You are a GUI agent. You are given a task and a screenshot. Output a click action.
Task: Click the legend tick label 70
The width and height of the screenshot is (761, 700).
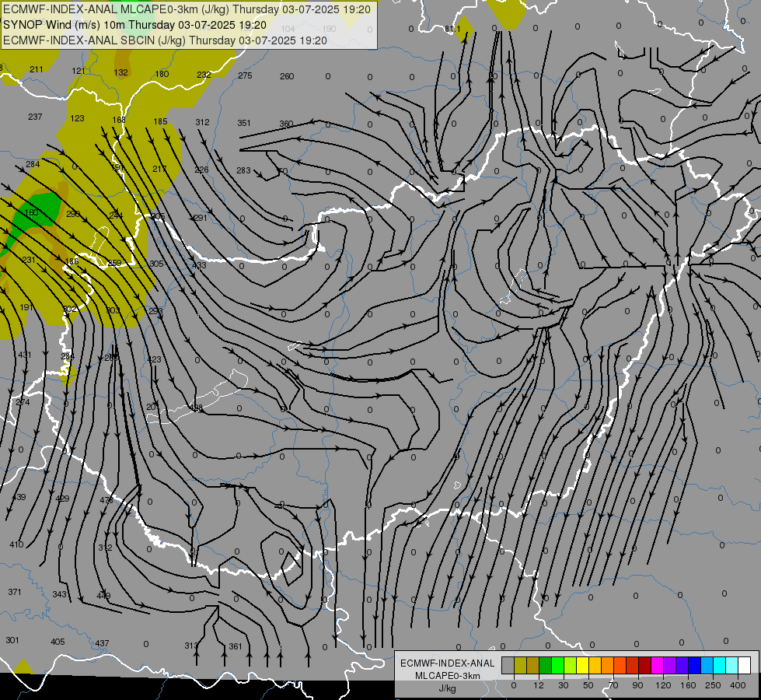[x=613, y=685]
